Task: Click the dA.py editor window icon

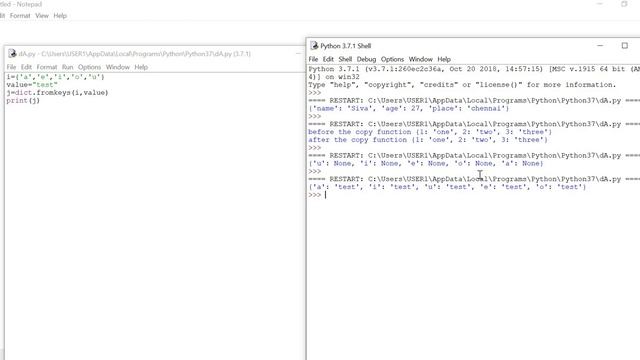Action: 12,53
